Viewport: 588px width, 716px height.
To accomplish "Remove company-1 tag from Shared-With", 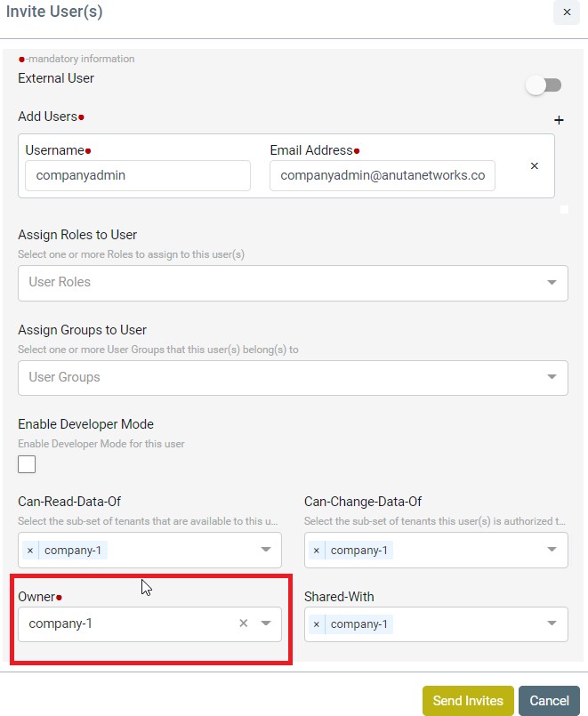I will point(317,624).
